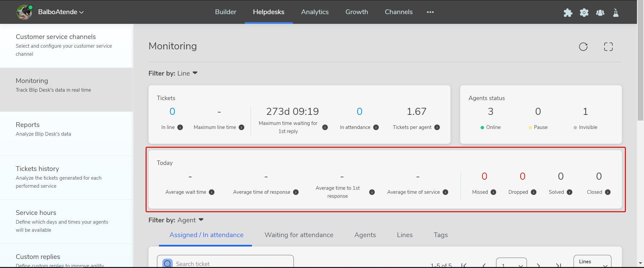Open Growth in top navigation
644x268 pixels.
pyautogui.click(x=357, y=12)
